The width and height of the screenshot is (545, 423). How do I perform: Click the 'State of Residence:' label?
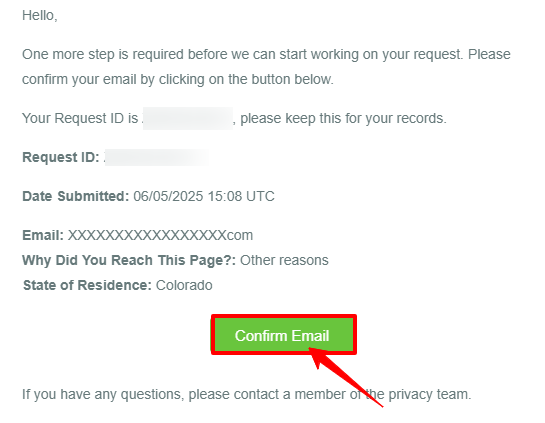tap(87, 285)
